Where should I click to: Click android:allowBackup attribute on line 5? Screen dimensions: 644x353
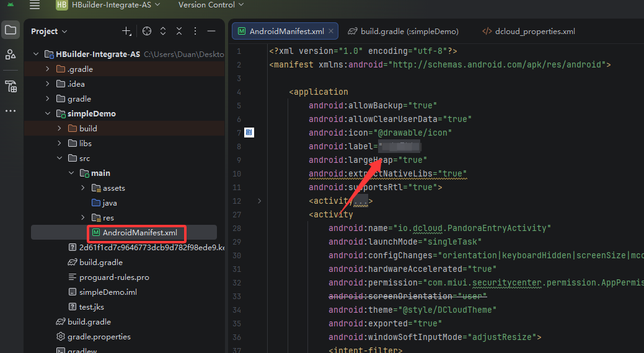click(356, 105)
